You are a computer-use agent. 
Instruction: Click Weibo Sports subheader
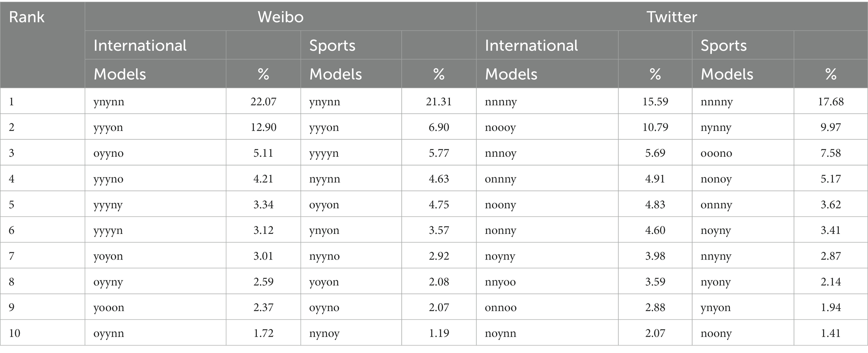click(x=351, y=45)
